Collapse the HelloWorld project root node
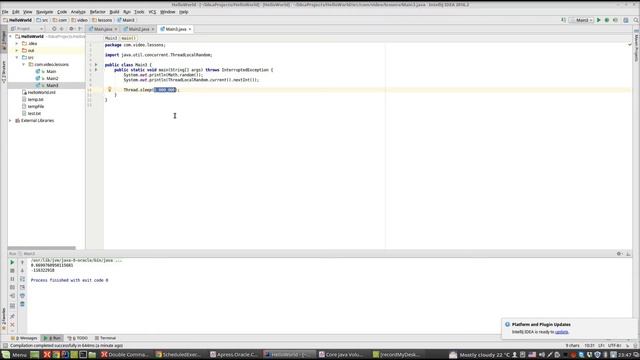 [11, 36]
